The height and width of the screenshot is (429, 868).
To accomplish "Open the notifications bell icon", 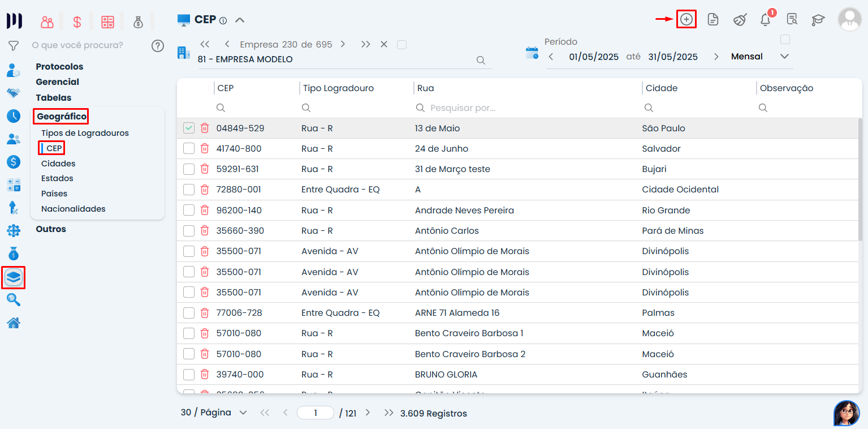I will pos(765,20).
